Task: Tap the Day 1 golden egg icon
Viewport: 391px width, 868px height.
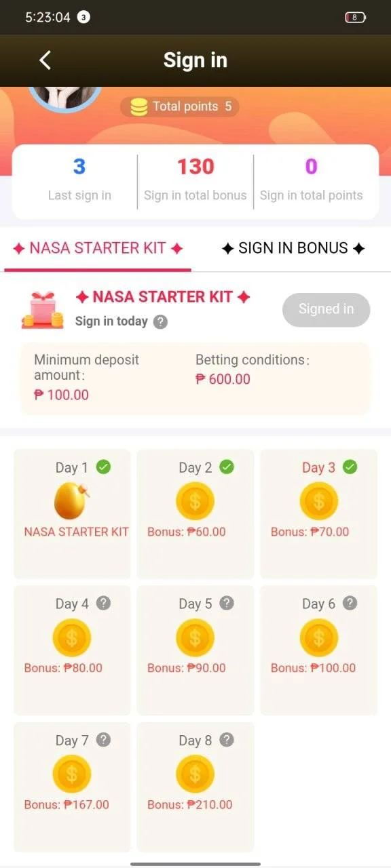Action: click(x=72, y=501)
